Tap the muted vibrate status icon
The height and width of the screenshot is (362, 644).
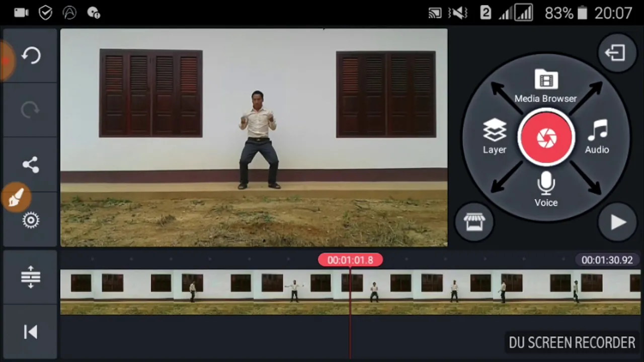(x=457, y=13)
